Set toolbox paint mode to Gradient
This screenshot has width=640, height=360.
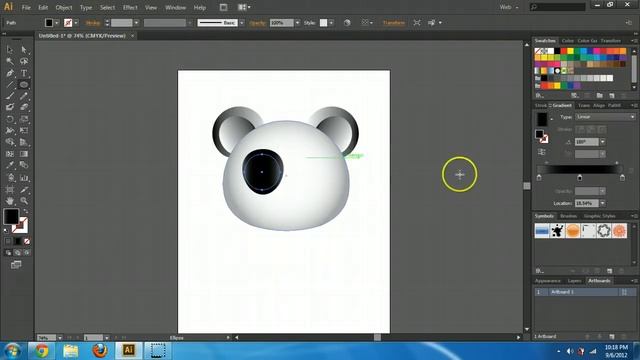(x=17, y=241)
